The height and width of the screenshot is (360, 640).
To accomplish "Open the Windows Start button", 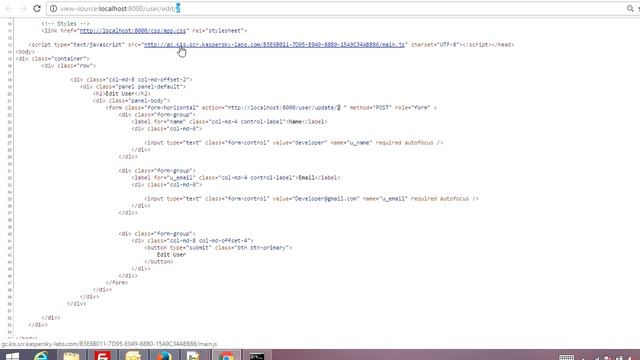I will 12,356.
